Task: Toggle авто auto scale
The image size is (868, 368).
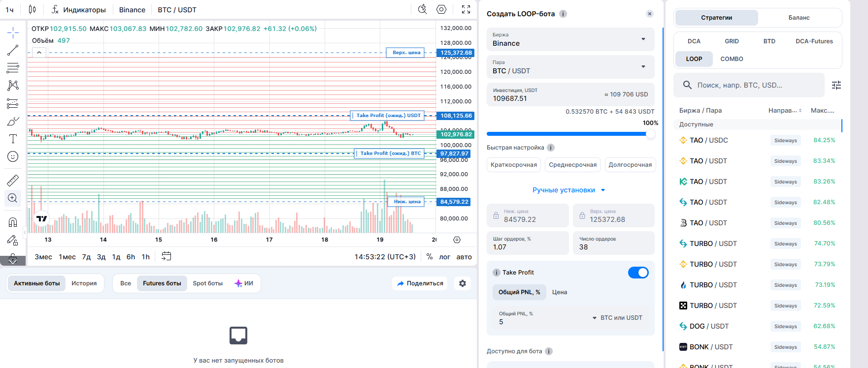Action: point(464,257)
